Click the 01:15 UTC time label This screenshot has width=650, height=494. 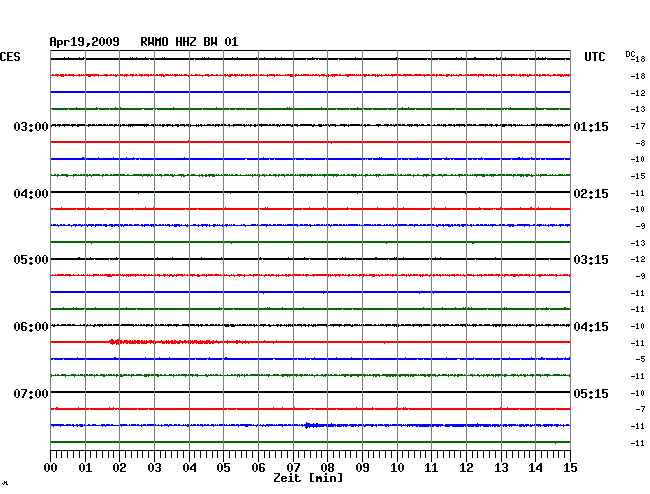click(591, 126)
